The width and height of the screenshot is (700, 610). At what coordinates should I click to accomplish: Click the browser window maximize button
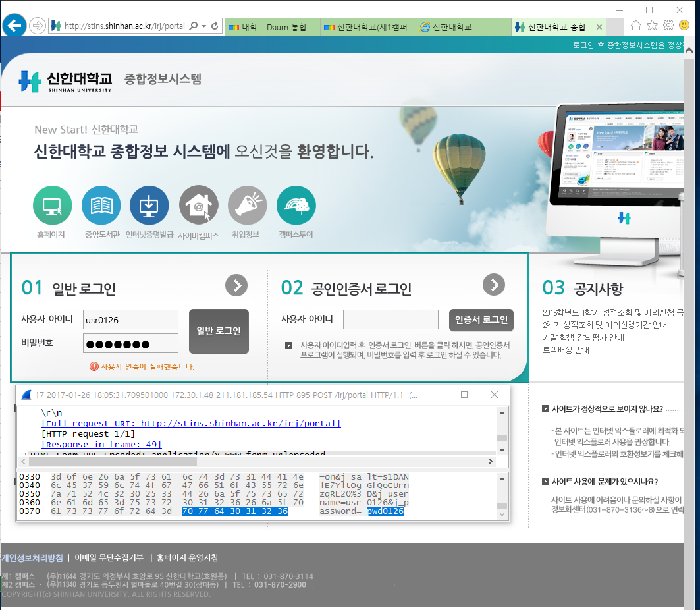coord(649,10)
